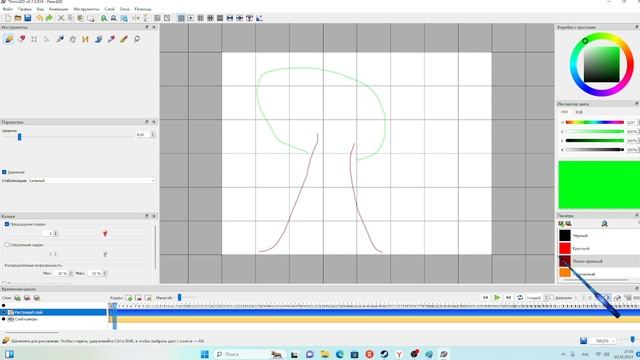Click the Save disk icon in top toolbar
The width and height of the screenshot is (640, 360).
point(27,18)
